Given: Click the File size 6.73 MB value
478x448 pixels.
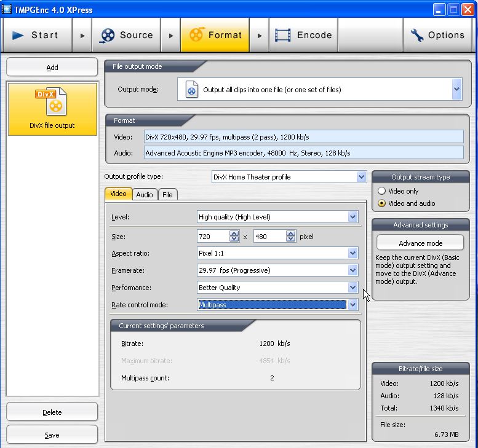Looking at the screenshot, I should tap(446, 434).
